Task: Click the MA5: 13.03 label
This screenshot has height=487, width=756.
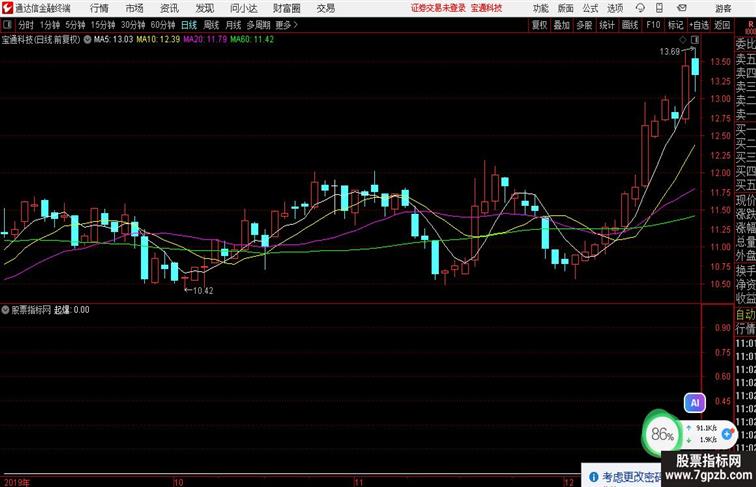Action: point(113,40)
